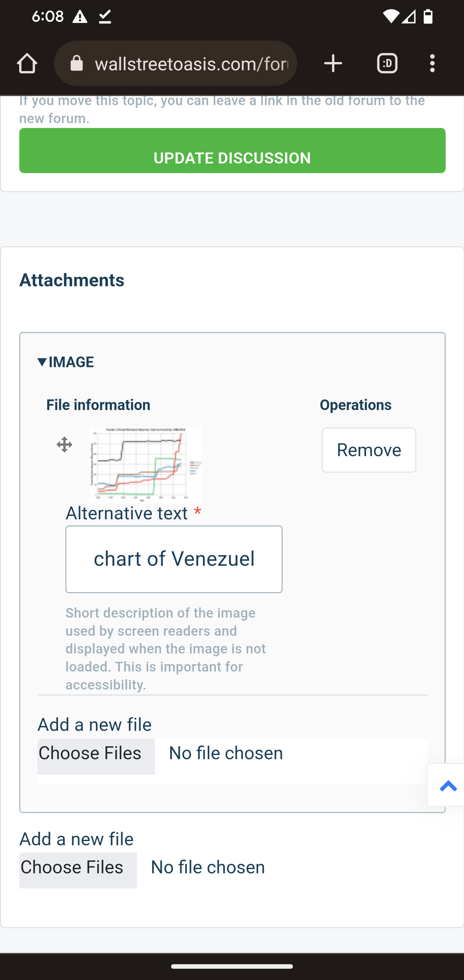This screenshot has height=980, width=464.
Task: Open the tab switcher
Action: coord(387,64)
